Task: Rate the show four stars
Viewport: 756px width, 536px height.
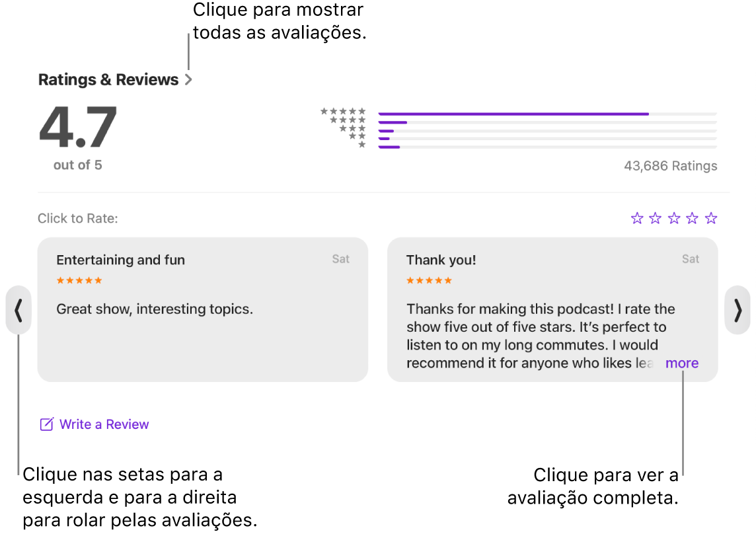Action: coord(692,218)
